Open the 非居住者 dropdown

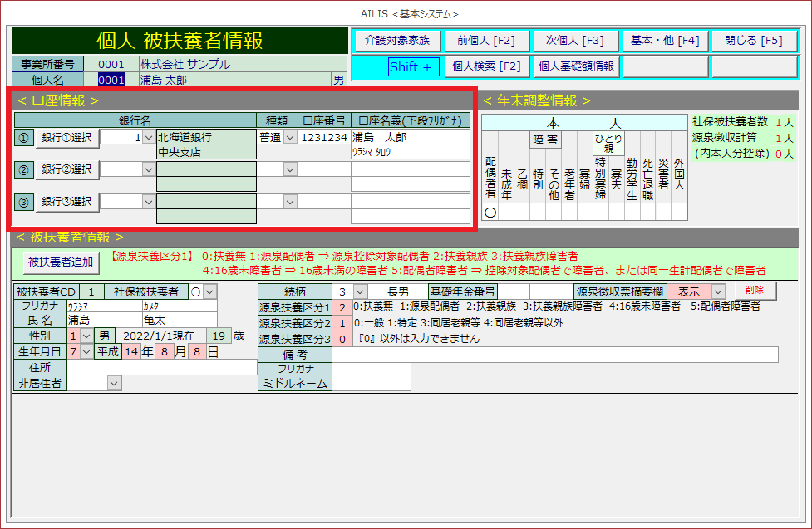coord(114,383)
